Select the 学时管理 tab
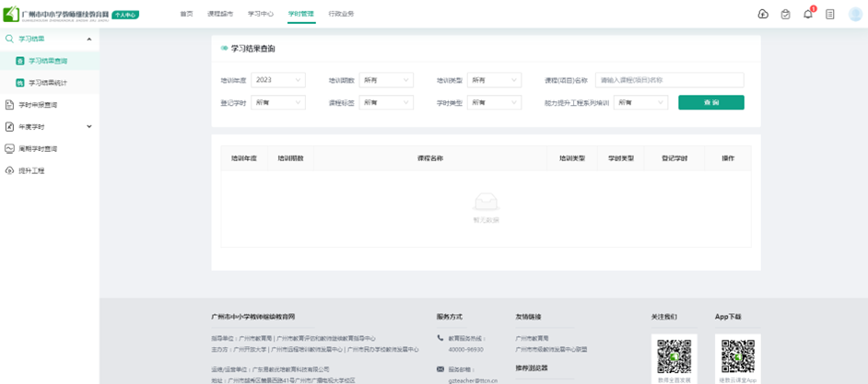 [x=301, y=14]
